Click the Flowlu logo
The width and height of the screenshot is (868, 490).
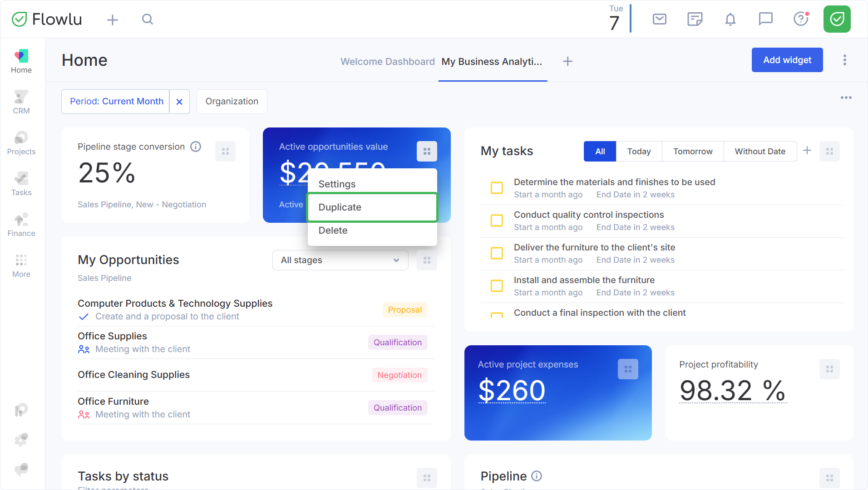click(47, 19)
